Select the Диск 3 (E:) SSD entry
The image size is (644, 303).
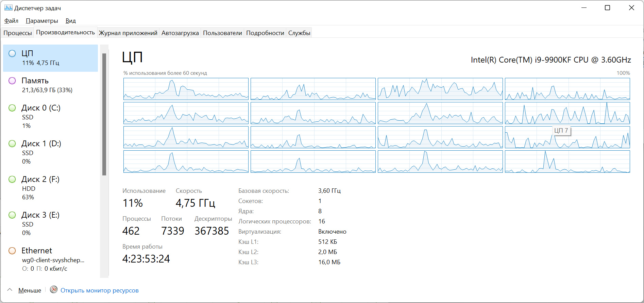[x=50, y=223]
